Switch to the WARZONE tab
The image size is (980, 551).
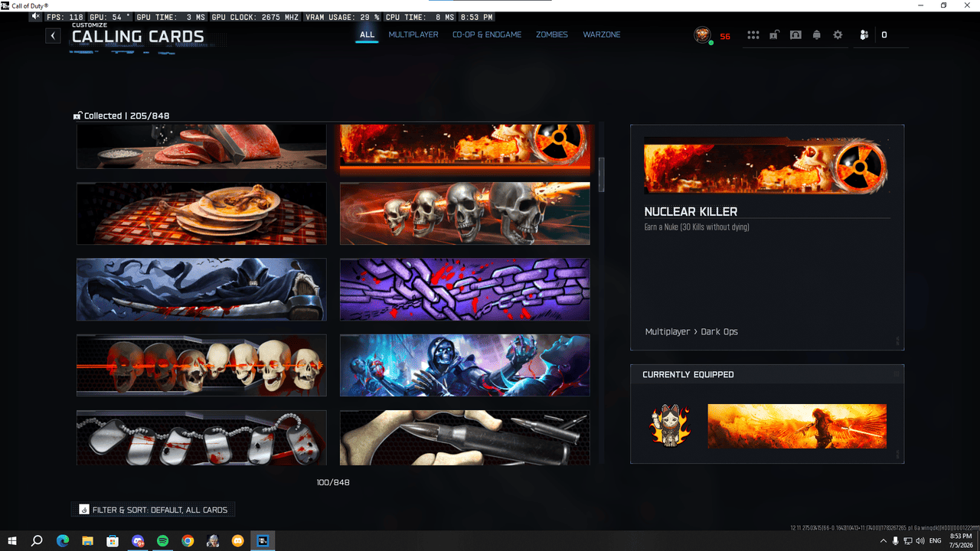(x=602, y=35)
